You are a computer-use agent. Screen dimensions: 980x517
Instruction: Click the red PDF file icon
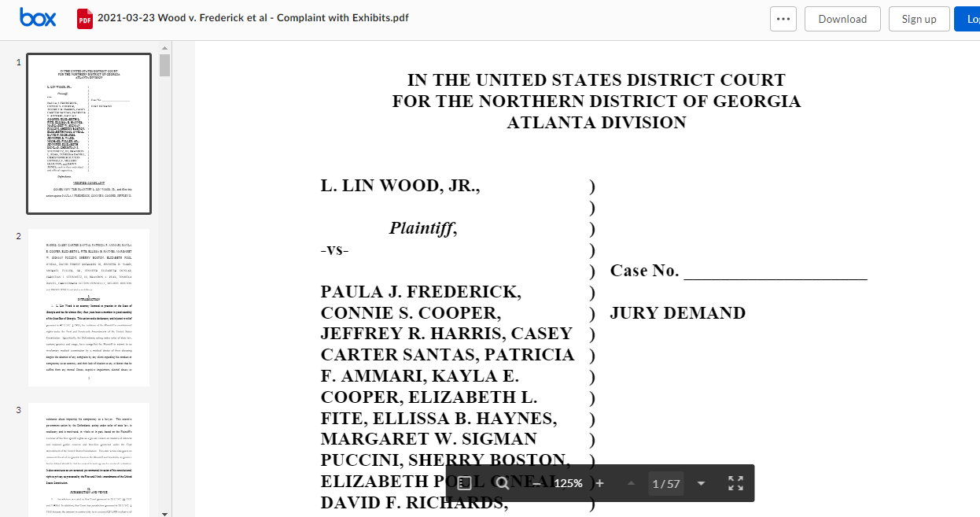click(84, 18)
